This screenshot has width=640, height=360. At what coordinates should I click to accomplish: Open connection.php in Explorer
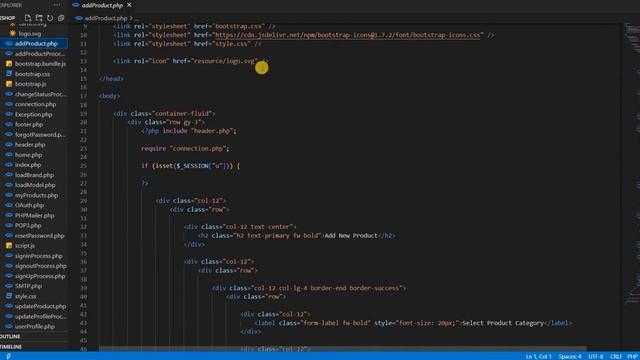click(35, 104)
